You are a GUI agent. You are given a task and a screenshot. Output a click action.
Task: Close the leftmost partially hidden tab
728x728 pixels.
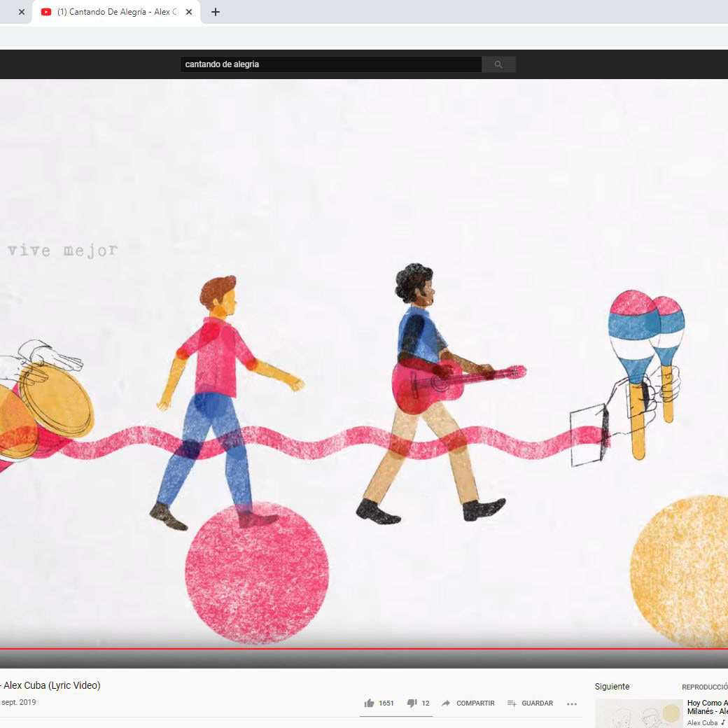(x=22, y=12)
